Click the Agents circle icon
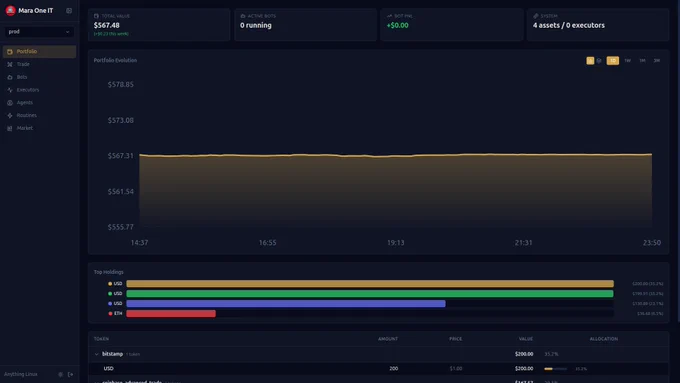Viewport: 680px width, 383px height. pos(10,103)
